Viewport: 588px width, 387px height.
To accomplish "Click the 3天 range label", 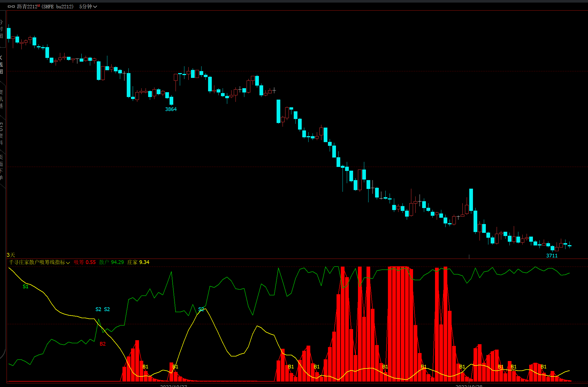I will tap(11, 255).
